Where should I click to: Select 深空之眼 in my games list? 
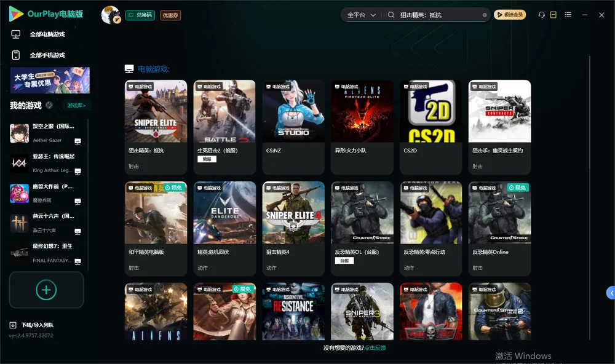(46, 133)
